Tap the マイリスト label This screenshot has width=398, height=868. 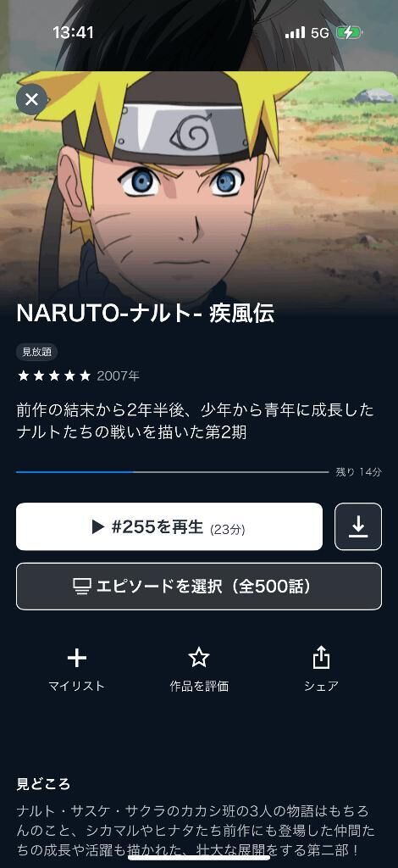tap(77, 686)
